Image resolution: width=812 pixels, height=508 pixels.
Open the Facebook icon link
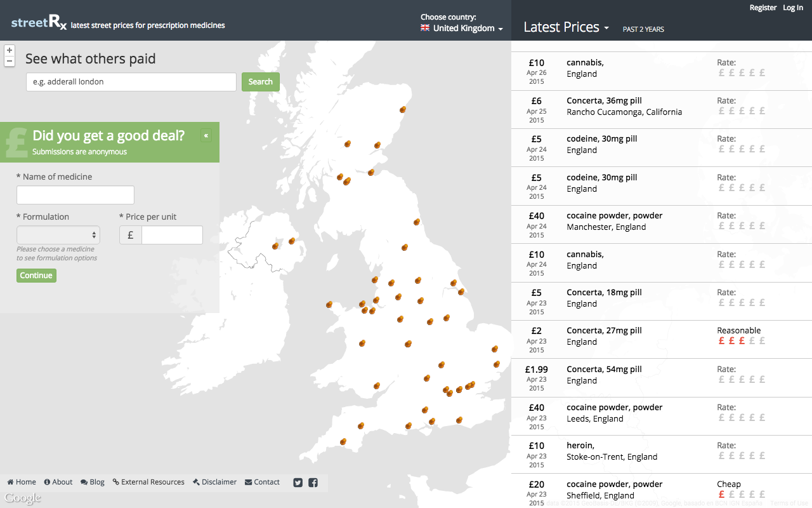pos(313,483)
